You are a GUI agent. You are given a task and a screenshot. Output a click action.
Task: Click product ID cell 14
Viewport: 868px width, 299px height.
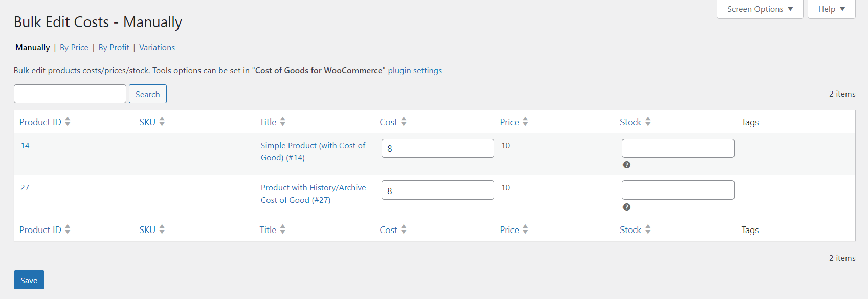click(x=25, y=146)
